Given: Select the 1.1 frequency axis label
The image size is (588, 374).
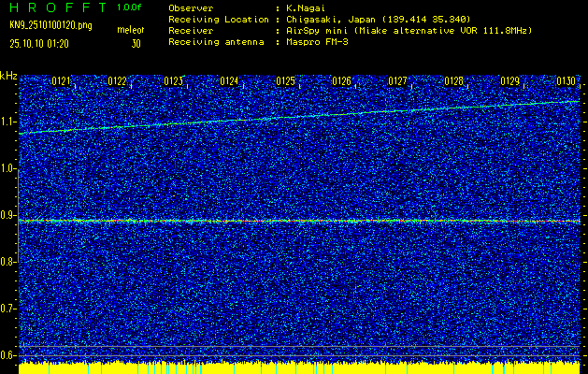Looking at the screenshot, I should click(8, 122).
